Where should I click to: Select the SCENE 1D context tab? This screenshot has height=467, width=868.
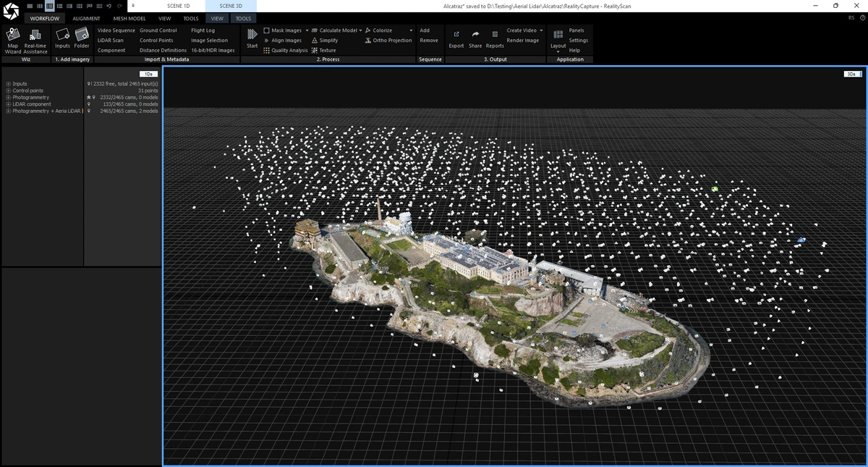click(179, 6)
